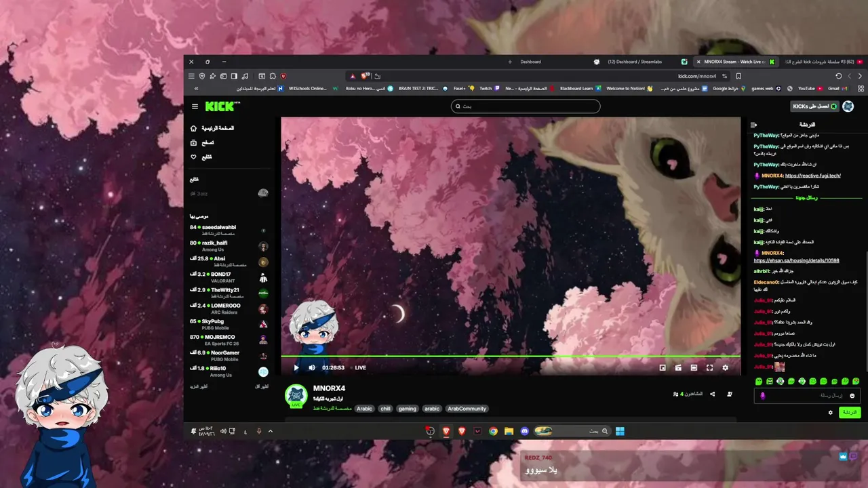
Task: Click the Brave shields VPN icon
Action: coord(202,76)
